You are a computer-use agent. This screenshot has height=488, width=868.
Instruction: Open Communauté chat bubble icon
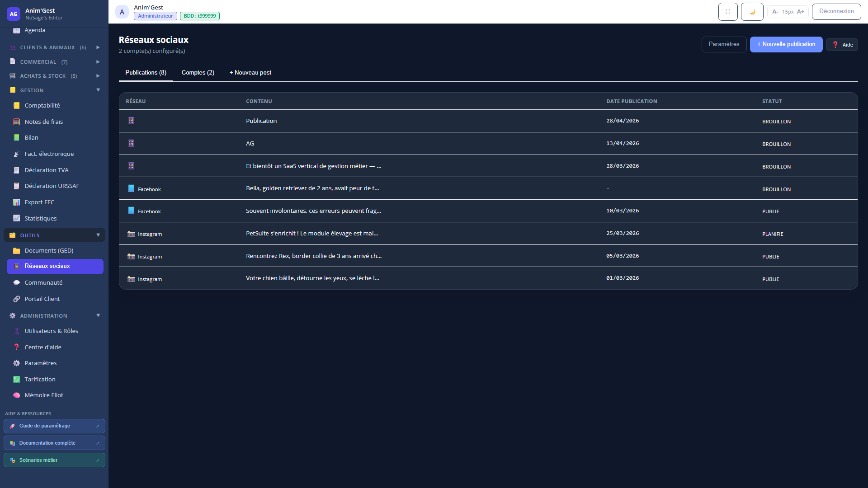tap(17, 283)
